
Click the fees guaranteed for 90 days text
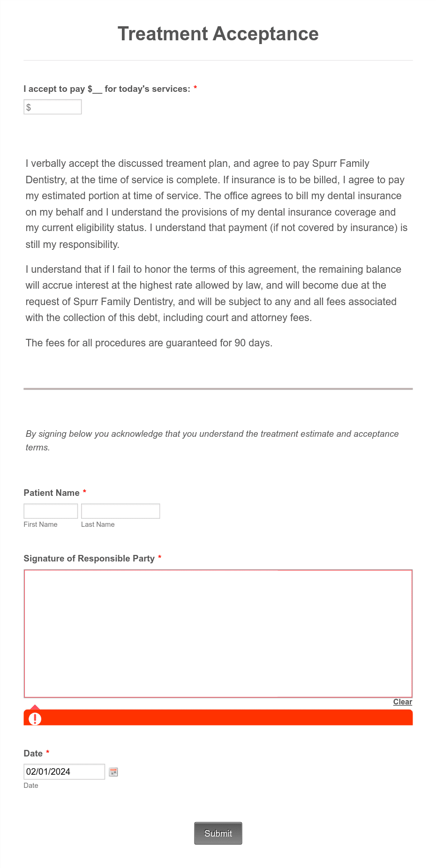tap(149, 343)
